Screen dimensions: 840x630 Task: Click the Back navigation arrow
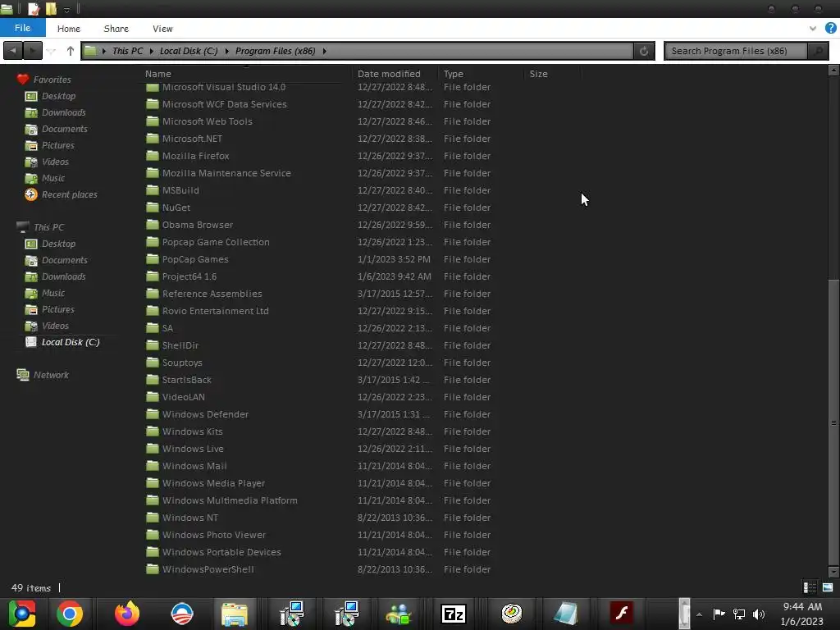[13, 51]
